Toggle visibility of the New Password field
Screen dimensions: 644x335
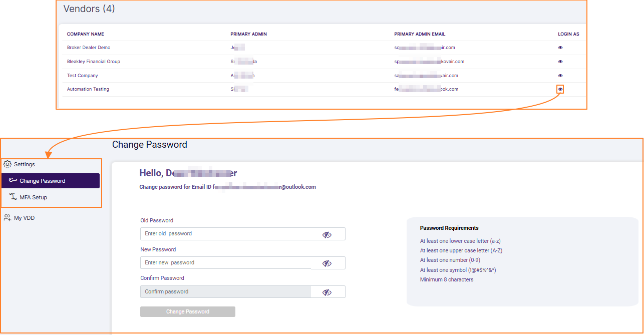[327, 262]
